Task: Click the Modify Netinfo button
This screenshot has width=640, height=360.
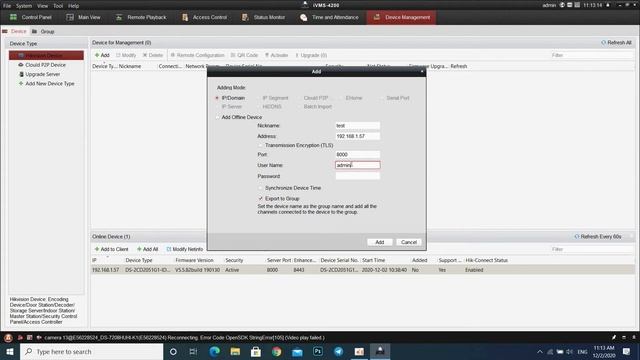Action: point(184,249)
